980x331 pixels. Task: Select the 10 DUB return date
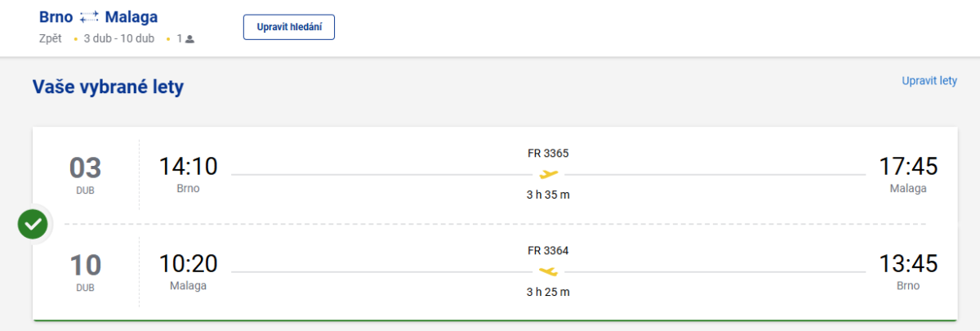tap(85, 271)
